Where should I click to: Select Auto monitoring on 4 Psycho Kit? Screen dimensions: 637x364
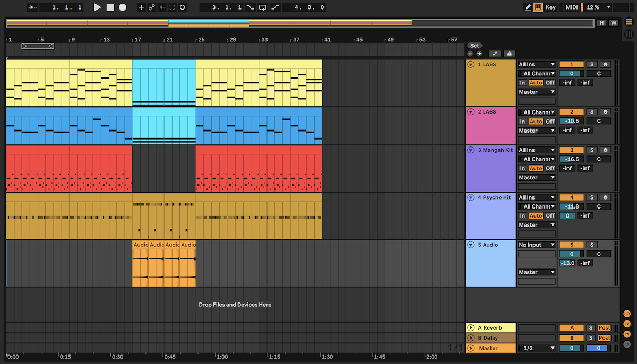[536, 216]
